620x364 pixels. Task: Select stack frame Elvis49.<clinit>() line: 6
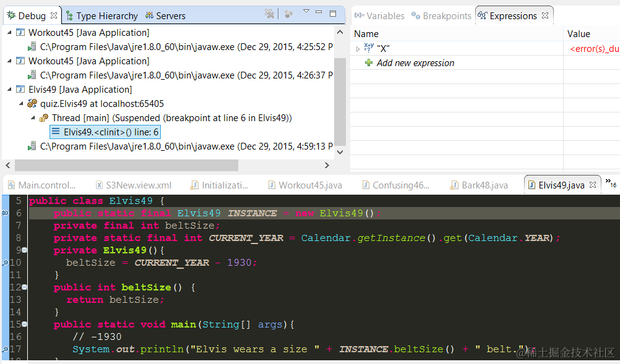coord(105,132)
